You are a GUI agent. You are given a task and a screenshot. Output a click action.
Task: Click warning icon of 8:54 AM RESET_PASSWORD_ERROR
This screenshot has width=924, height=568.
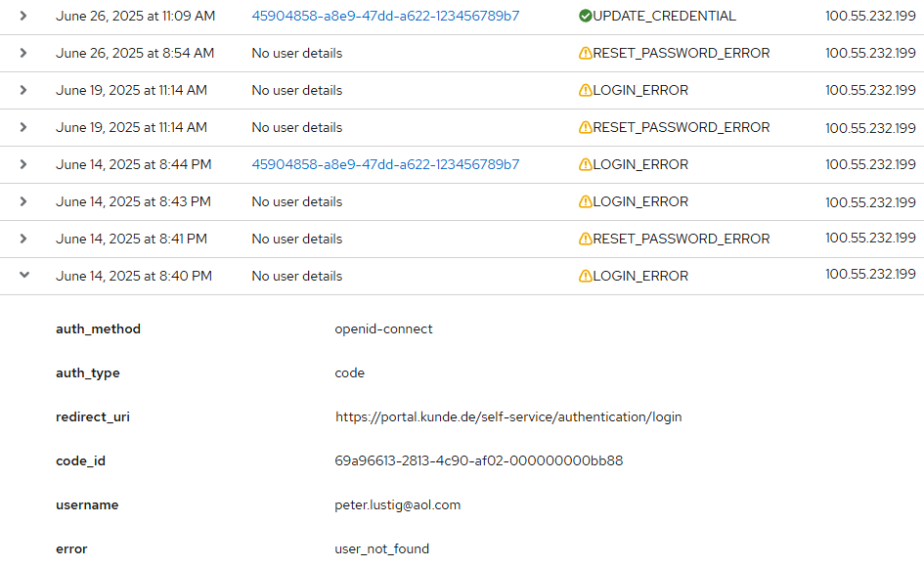585,53
